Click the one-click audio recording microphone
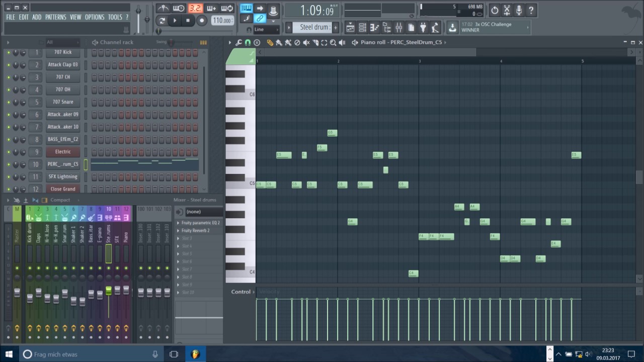The height and width of the screenshot is (362, 644). [x=519, y=10]
